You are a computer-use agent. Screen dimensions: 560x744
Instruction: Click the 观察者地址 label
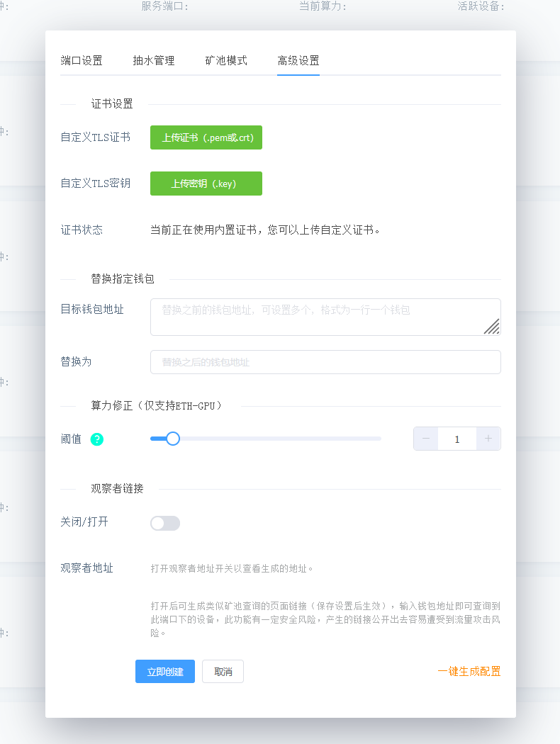(x=87, y=568)
